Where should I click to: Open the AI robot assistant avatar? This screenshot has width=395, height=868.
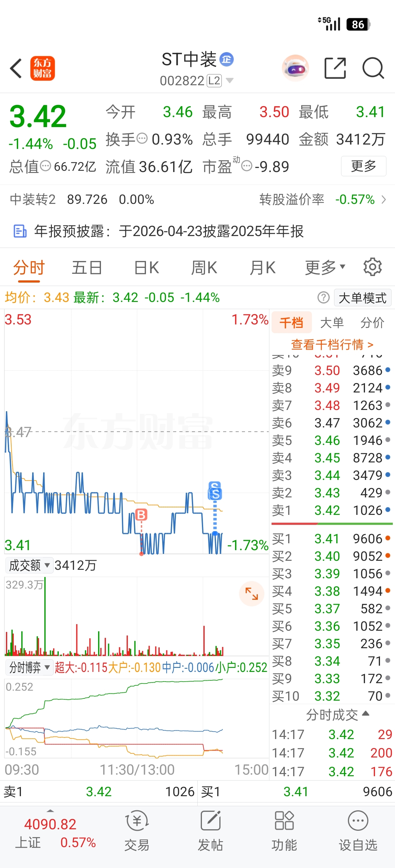[x=295, y=68]
